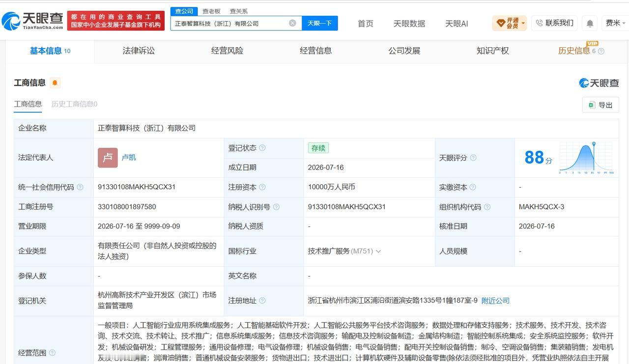This screenshot has width=629, height=364.
Task: Open 天眼AI navigation link
Action: 457,24
